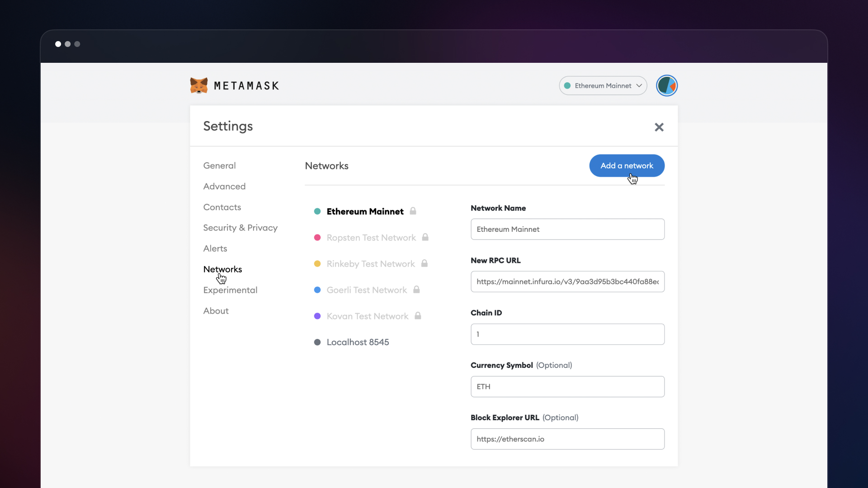Click lock icon next to Rinkeby Test Network
The width and height of the screenshot is (868, 488).
pyautogui.click(x=424, y=263)
